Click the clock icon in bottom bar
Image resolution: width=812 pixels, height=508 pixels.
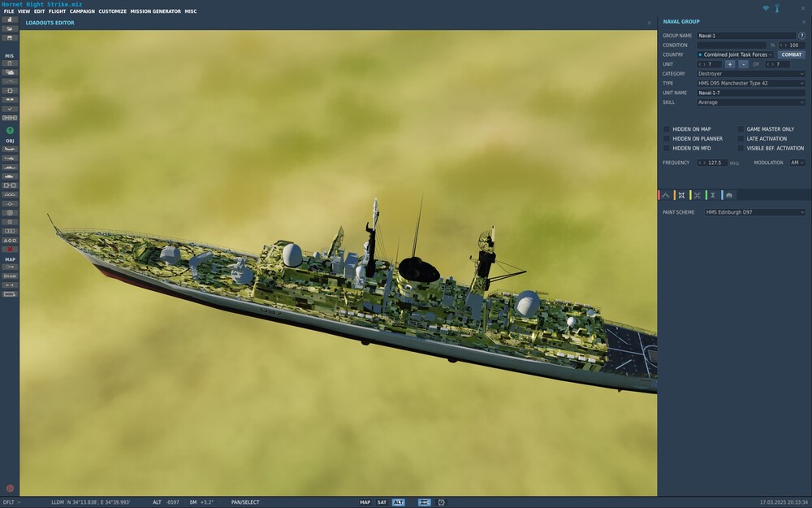pos(441,502)
